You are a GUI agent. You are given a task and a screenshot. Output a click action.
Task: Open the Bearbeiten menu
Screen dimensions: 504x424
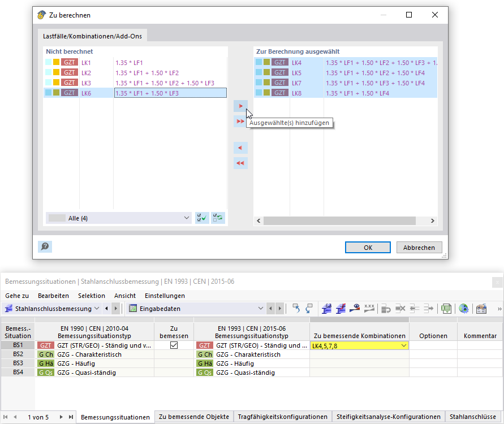(x=53, y=296)
